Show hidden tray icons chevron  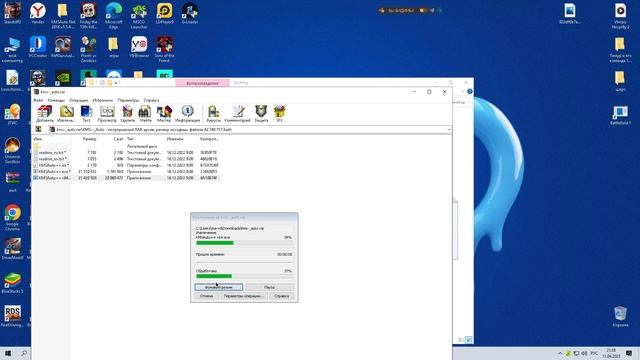click(x=560, y=353)
